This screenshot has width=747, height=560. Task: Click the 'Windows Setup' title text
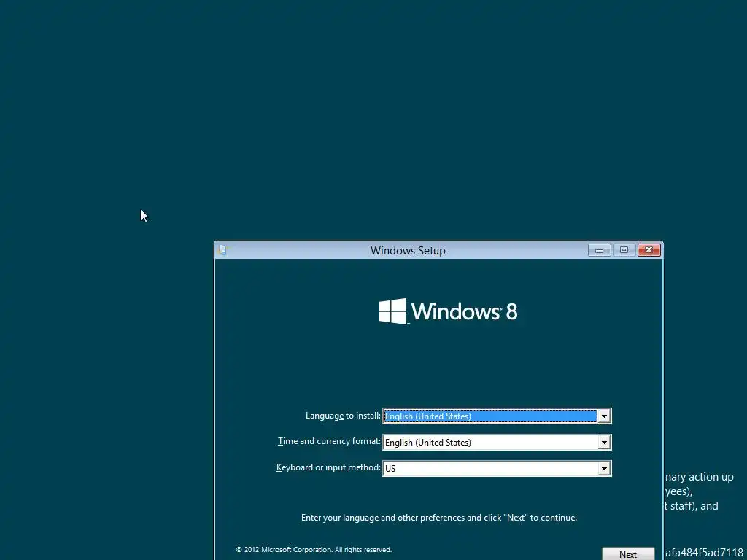coord(408,251)
